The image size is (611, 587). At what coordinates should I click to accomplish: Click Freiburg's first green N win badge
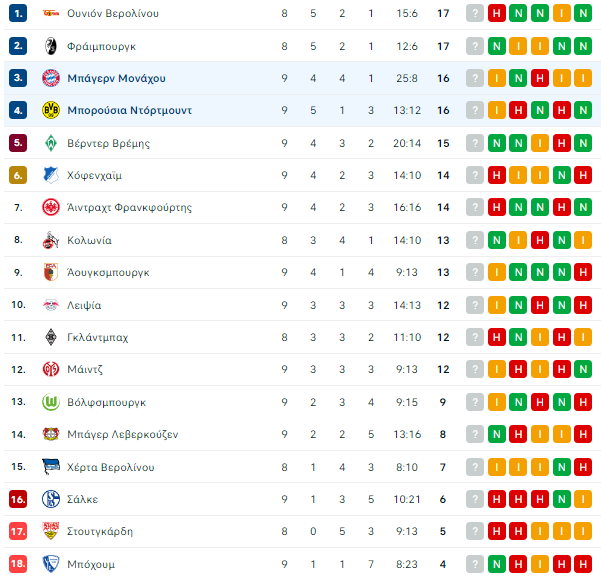point(496,46)
